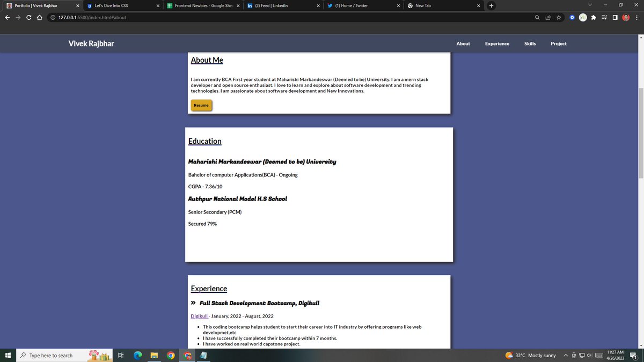The height and width of the screenshot is (362, 644).
Task: Open the weather widget showing 33°C
Action: pos(531,355)
